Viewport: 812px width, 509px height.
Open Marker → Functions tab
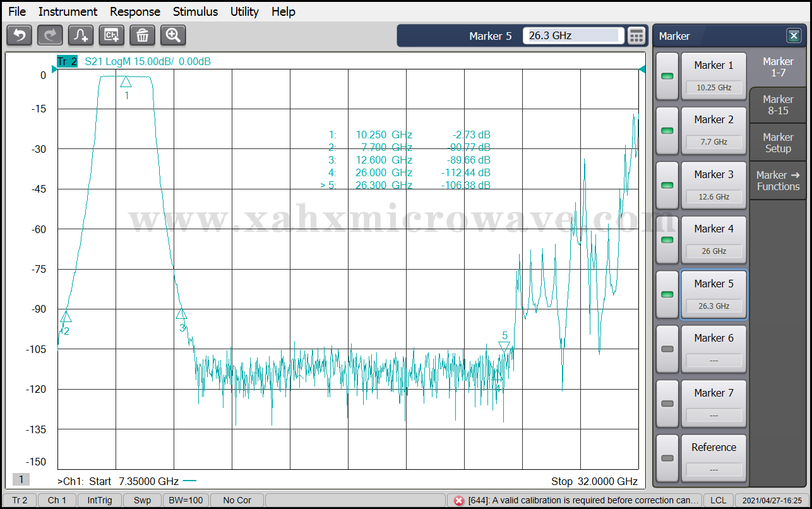tap(778, 181)
